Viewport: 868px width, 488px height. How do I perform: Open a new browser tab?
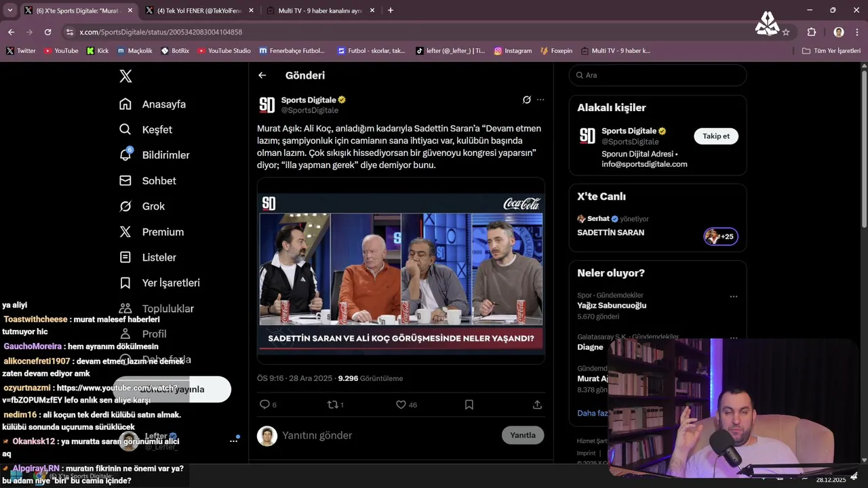[390, 10]
